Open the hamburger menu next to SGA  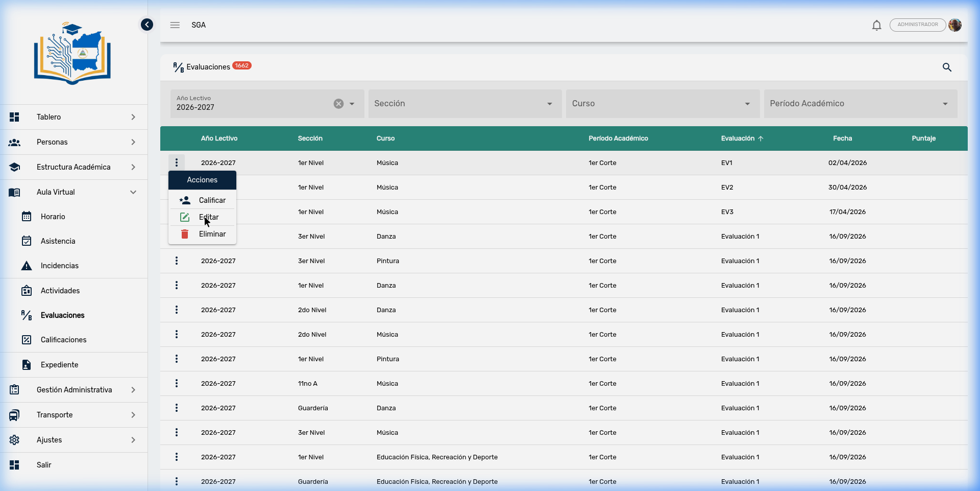click(175, 25)
